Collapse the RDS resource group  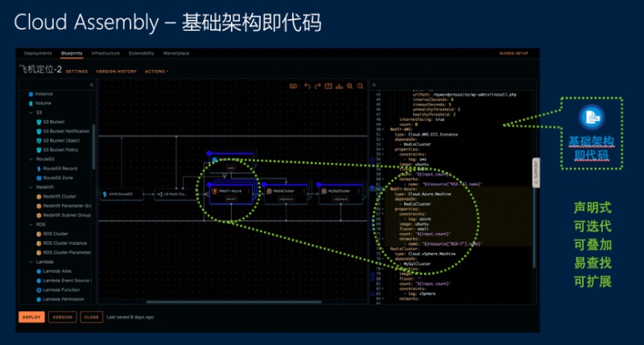(30, 224)
